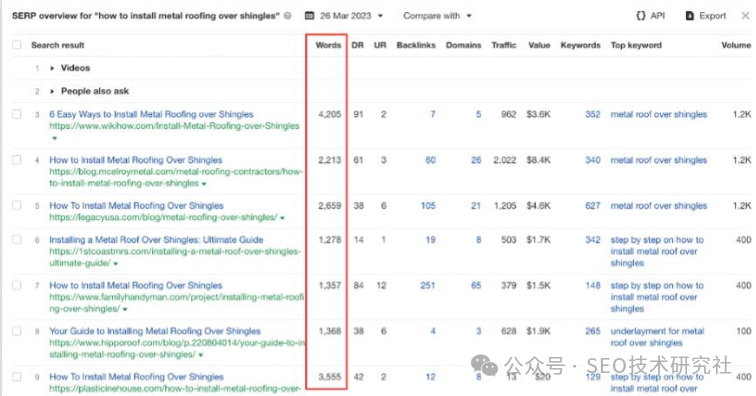756x396 pixels.
Task: Open the calendar icon date picker
Action: pyautogui.click(x=310, y=16)
